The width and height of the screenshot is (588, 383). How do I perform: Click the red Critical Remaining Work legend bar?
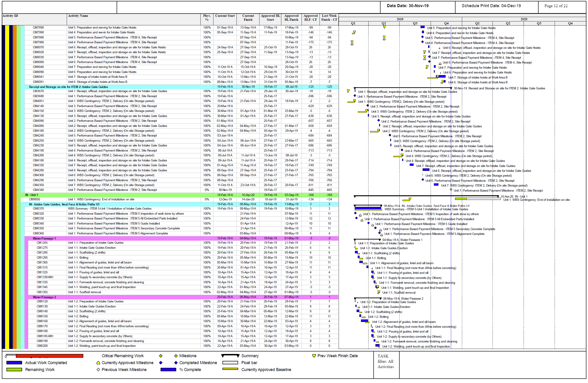49,356
